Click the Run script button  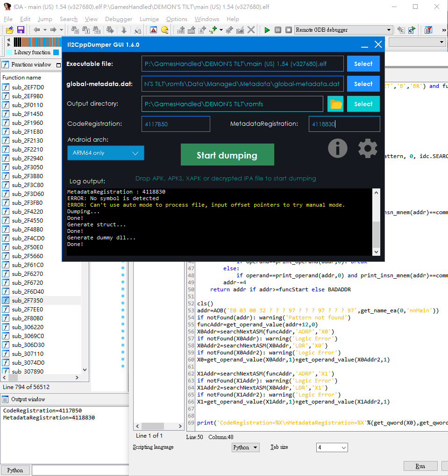(x=420, y=466)
